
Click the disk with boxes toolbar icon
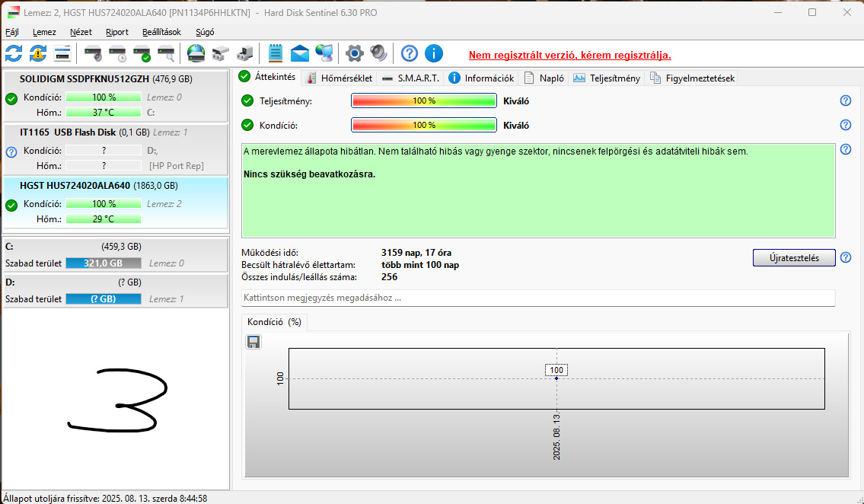pyautogui.click(x=221, y=53)
